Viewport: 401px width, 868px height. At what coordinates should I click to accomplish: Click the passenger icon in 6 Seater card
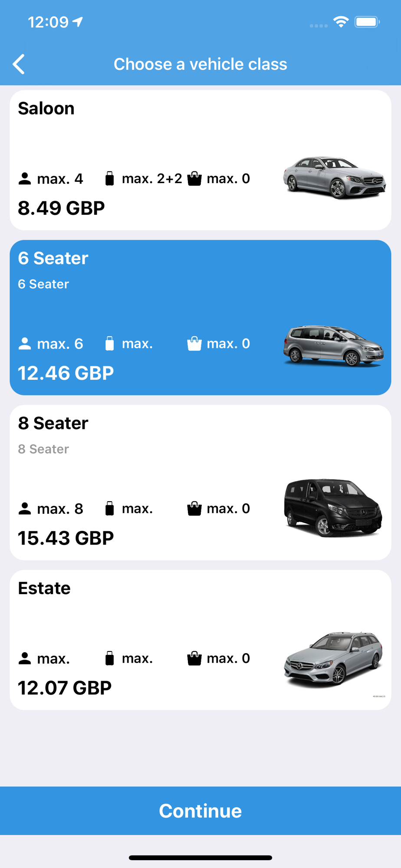25,344
